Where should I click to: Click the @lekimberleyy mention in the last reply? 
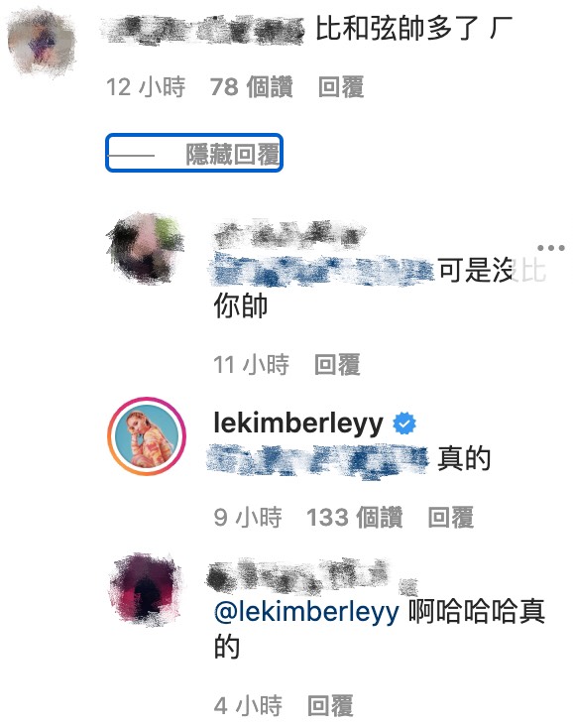(306, 611)
